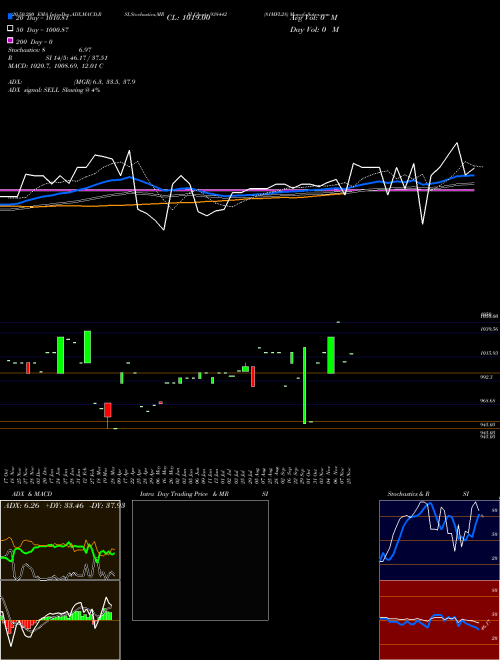The width and height of the screenshot is (500, 660).
Task: Click the '(MGR) 6.3, 33.5, 37.9' ADX values
Action: 104,82
